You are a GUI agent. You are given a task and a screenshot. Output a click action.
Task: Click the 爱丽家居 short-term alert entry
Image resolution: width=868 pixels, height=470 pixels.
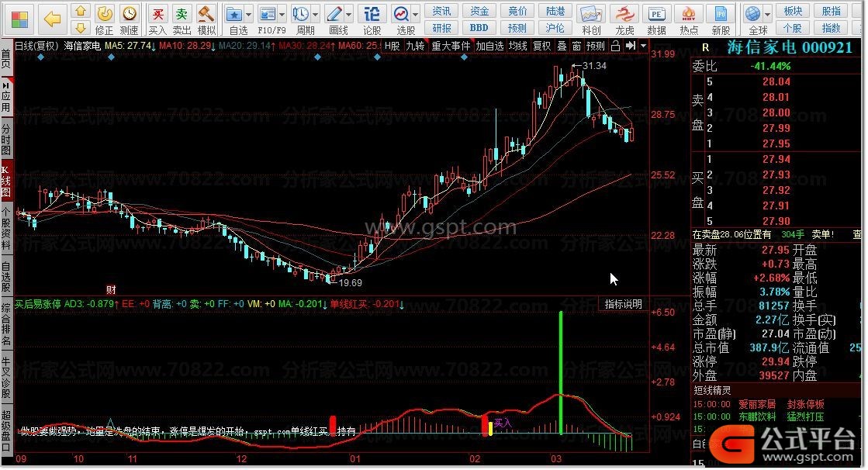[x=757, y=404]
